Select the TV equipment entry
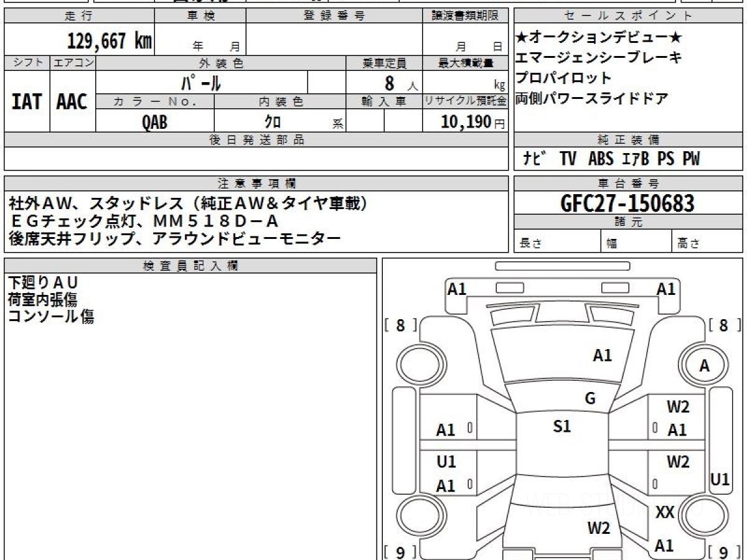 pyautogui.click(x=568, y=159)
